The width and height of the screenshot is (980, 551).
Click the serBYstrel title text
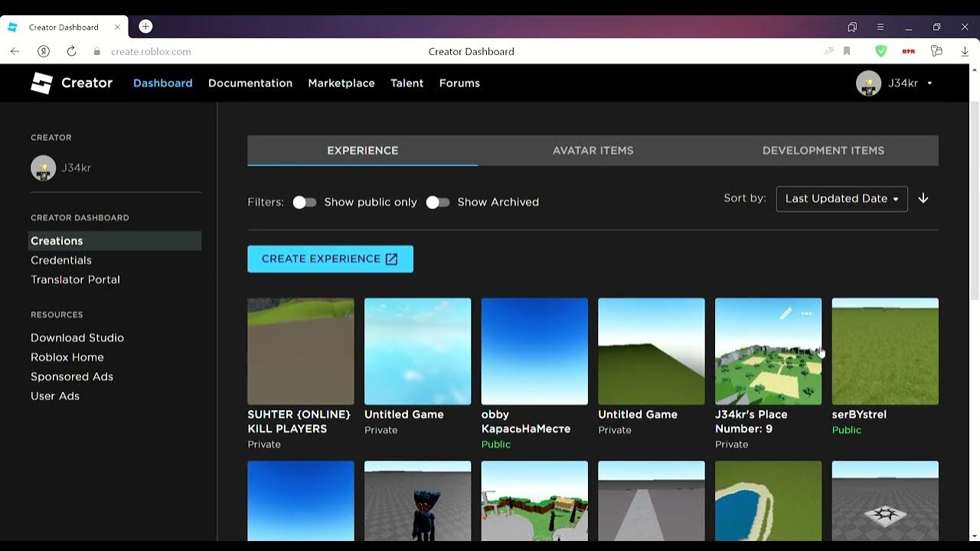[x=859, y=414]
